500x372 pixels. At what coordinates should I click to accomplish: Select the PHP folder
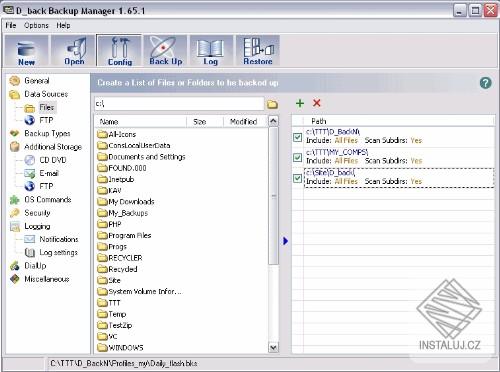pos(109,224)
